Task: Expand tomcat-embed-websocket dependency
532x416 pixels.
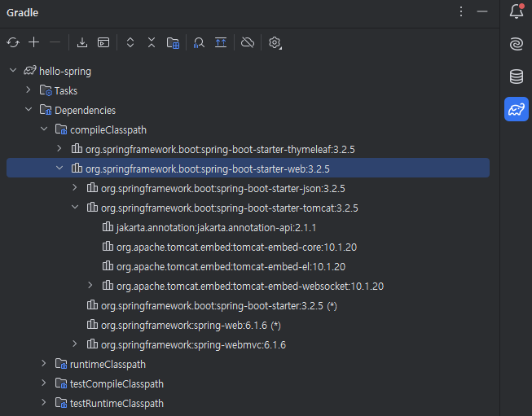Action: click(90, 285)
